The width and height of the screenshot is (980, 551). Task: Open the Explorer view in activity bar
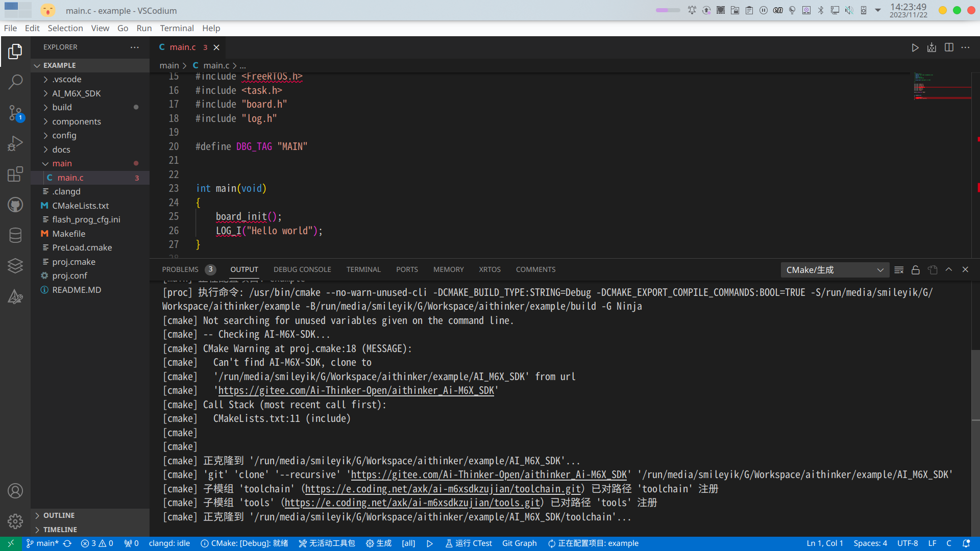pos(15,51)
